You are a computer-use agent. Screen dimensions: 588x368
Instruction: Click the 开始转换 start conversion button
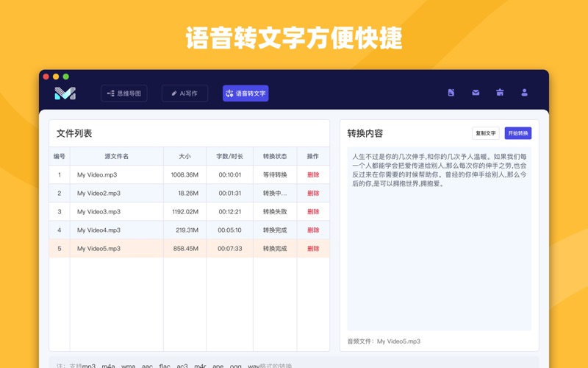pyautogui.click(x=517, y=133)
